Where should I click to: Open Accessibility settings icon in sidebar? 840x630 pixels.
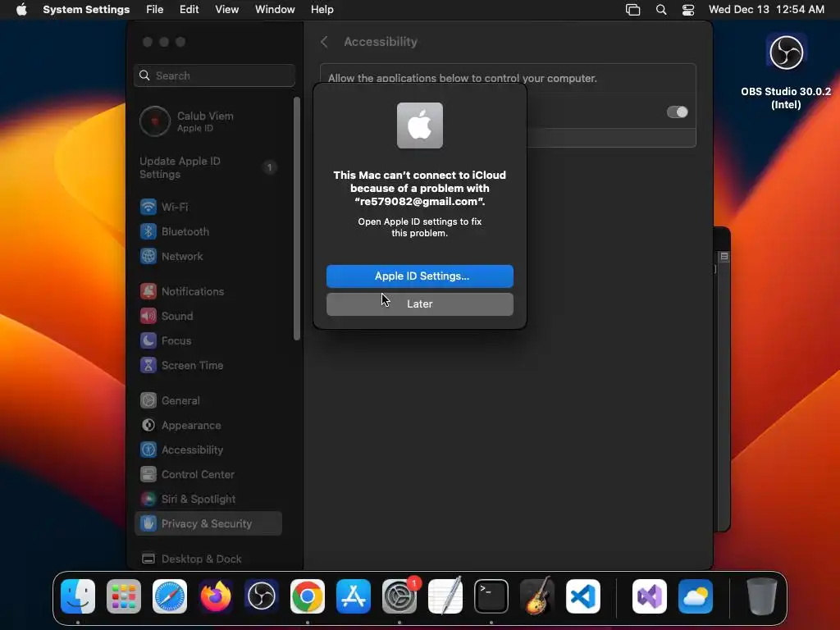pyautogui.click(x=148, y=450)
